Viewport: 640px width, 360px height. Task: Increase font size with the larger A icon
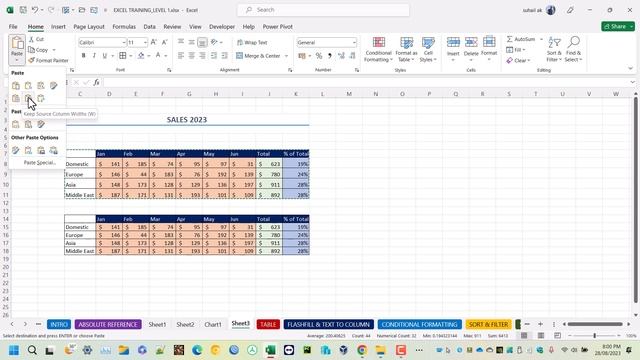click(154, 42)
